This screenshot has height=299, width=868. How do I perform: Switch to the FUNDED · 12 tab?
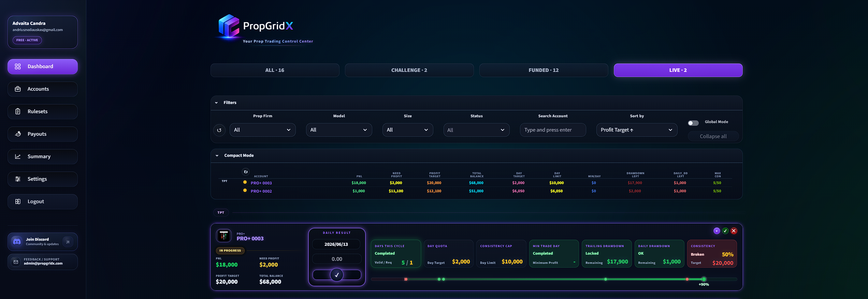click(544, 70)
